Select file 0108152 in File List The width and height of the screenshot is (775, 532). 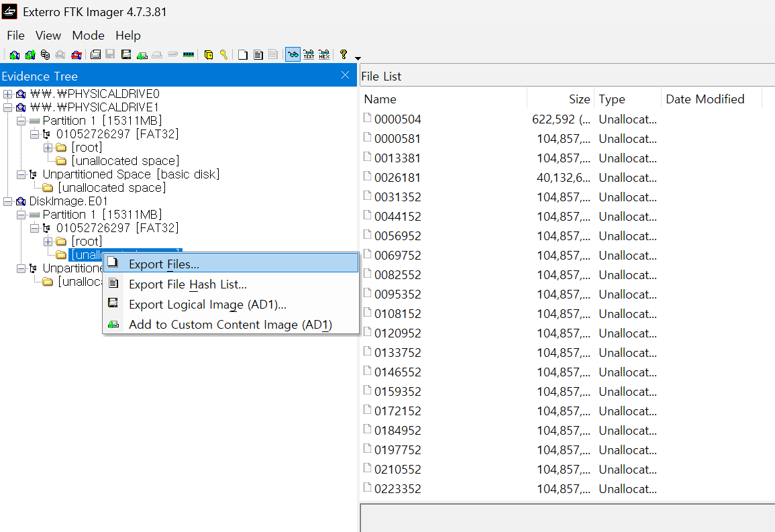pyautogui.click(x=397, y=314)
